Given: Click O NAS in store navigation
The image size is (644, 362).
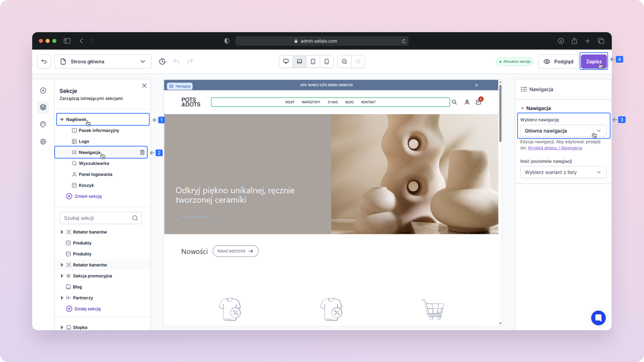Looking at the screenshot, I should (x=333, y=102).
